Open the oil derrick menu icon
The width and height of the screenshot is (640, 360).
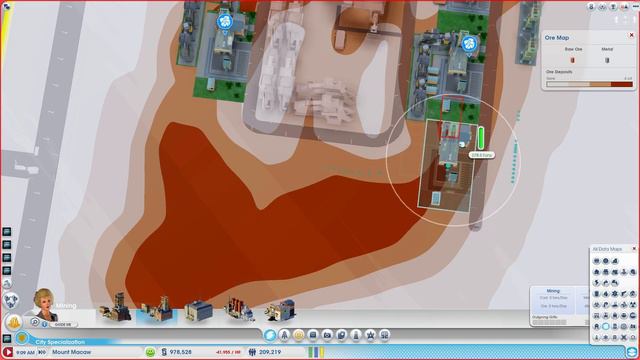284,335
